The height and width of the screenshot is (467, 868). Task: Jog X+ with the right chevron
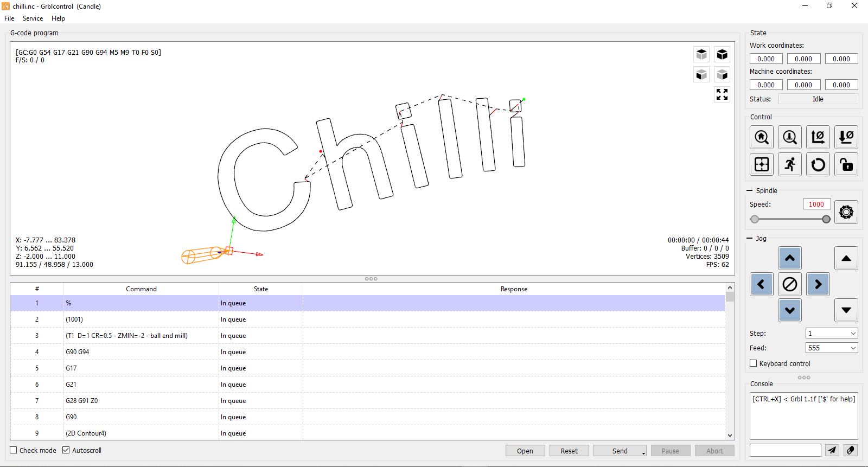[x=818, y=284]
